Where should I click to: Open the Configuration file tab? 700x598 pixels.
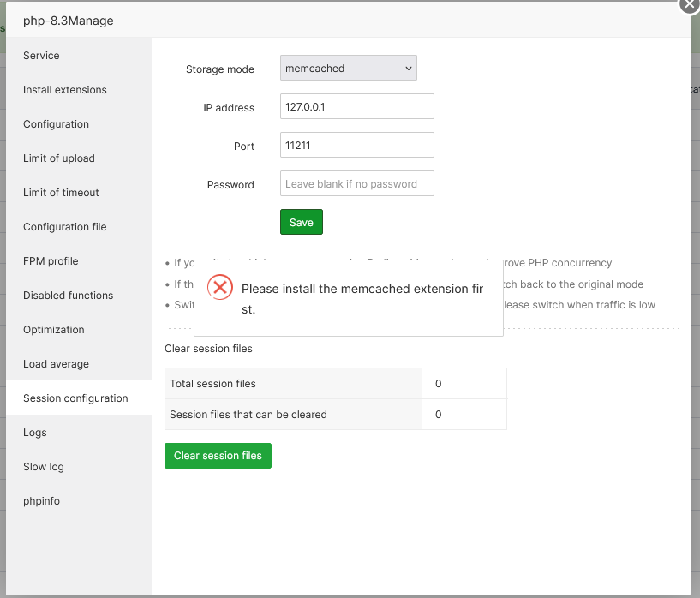[x=65, y=227]
